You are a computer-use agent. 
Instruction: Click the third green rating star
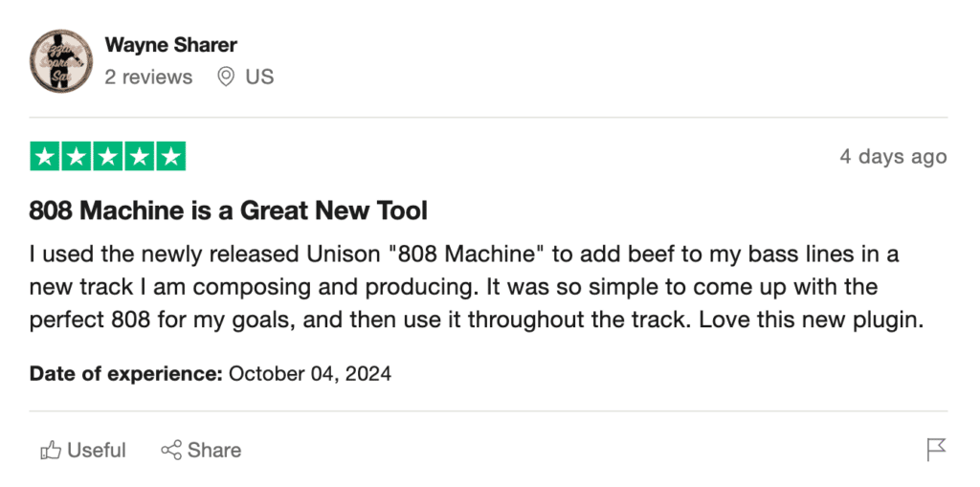tap(107, 156)
